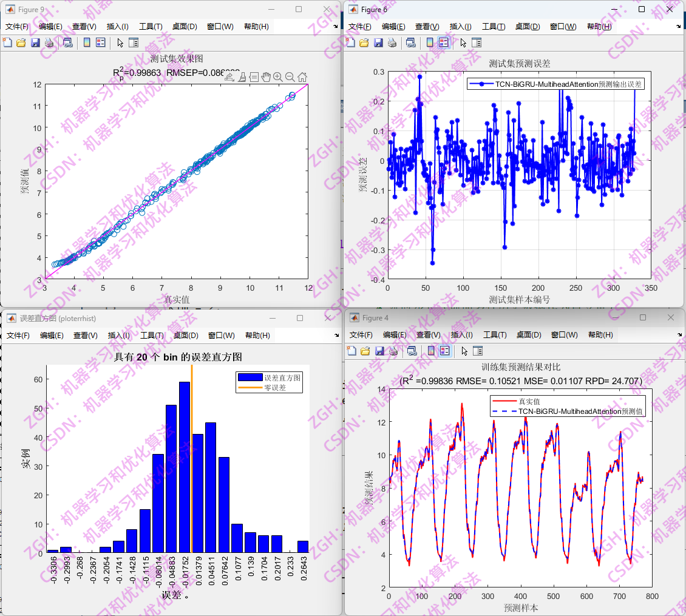Open the 文件(F) menu in Figure 9
The image size is (686, 616).
[x=16, y=27]
